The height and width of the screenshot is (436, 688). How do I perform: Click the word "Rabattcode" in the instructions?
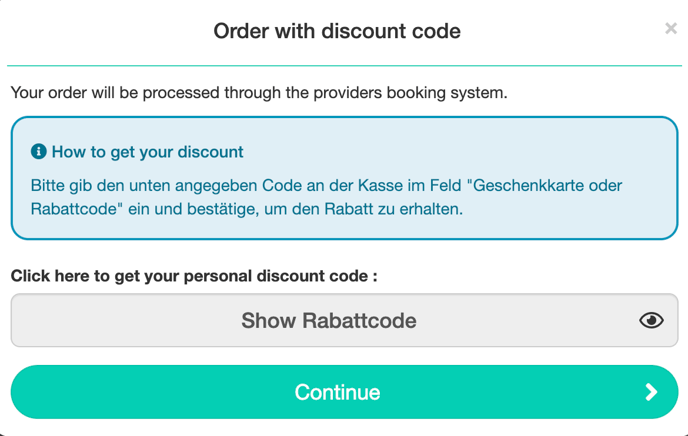(74, 209)
